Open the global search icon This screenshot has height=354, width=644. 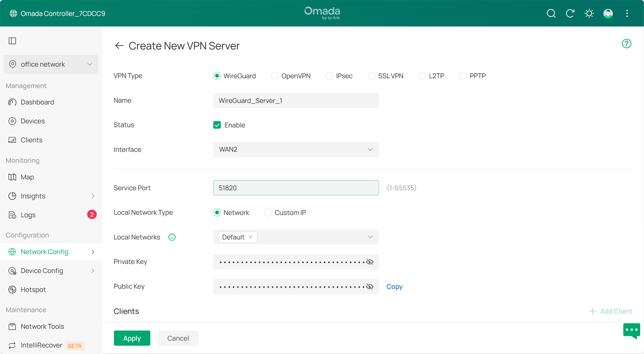coord(551,14)
